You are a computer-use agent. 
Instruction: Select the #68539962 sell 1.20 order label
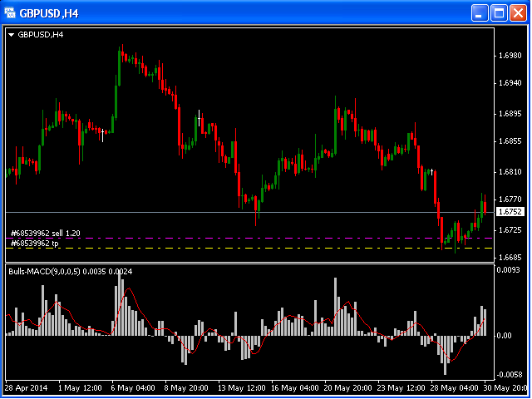pos(46,234)
